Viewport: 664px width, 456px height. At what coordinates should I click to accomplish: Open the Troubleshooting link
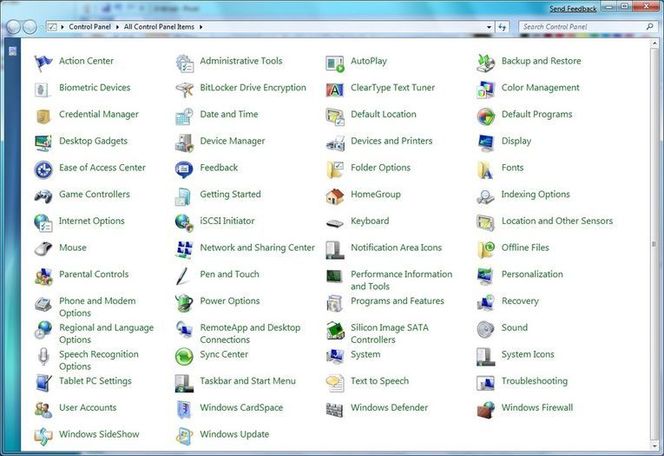(x=534, y=381)
